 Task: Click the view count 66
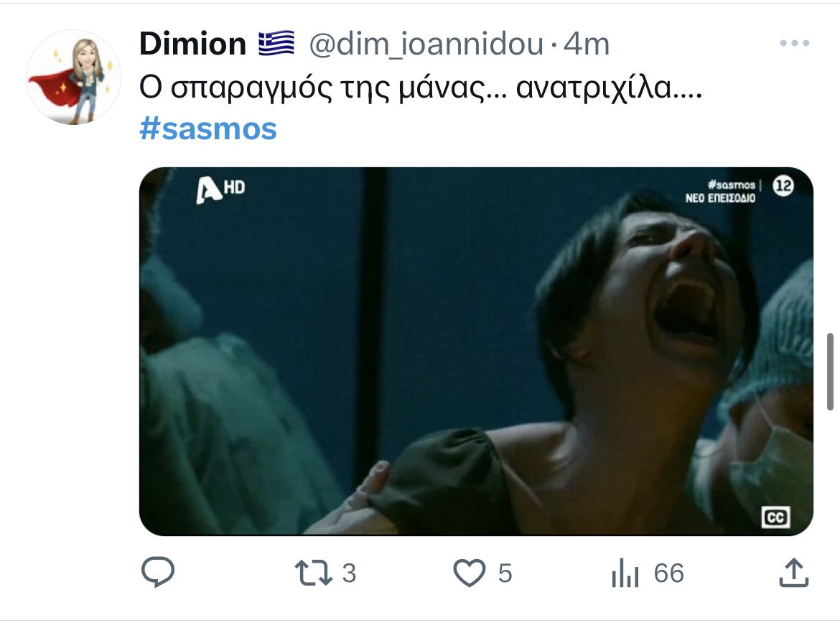pos(668,573)
